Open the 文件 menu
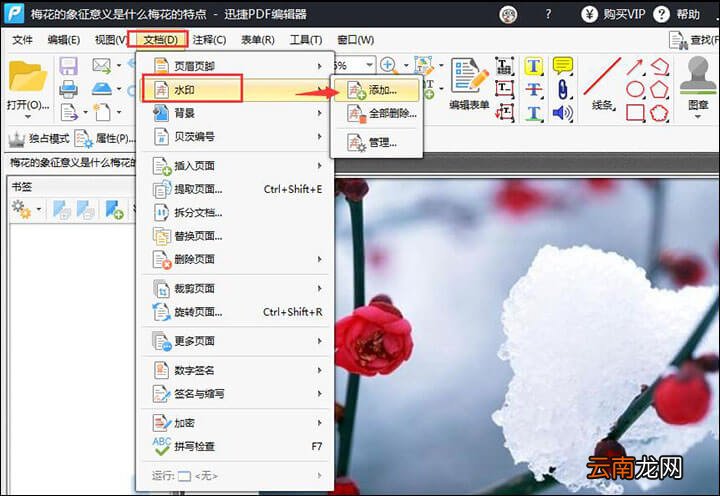This screenshot has height=496, width=720. click(x=22, y=40)
